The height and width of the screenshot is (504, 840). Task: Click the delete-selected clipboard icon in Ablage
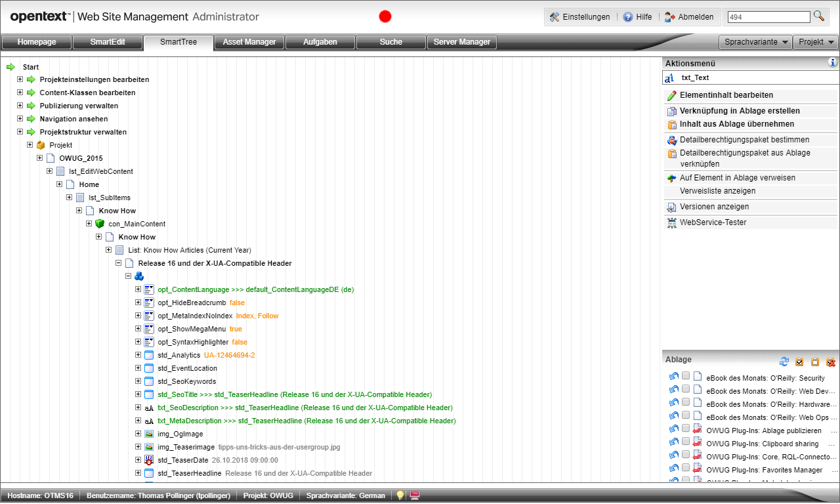pyautogui.click(x=831, y=362)
